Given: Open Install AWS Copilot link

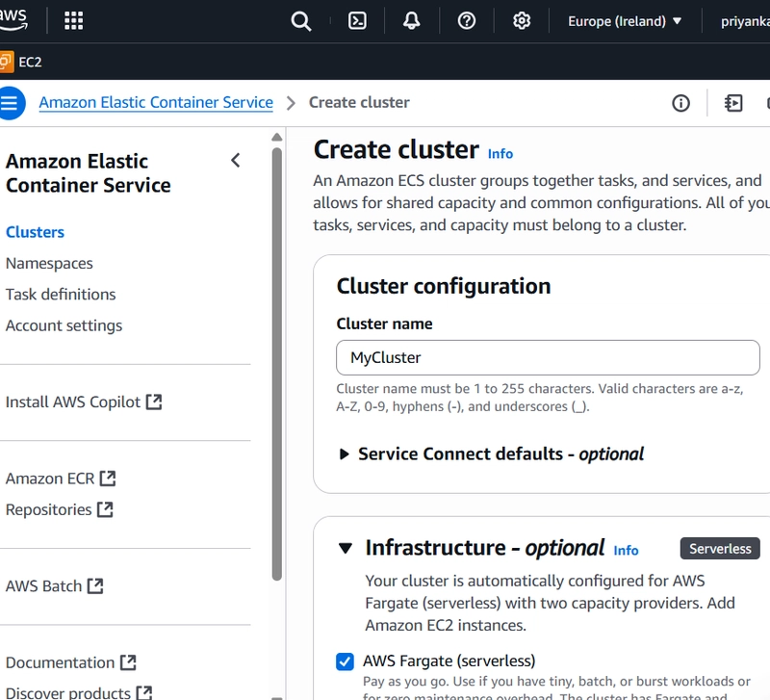Looking at the screenshot, I should click(73, 402).
